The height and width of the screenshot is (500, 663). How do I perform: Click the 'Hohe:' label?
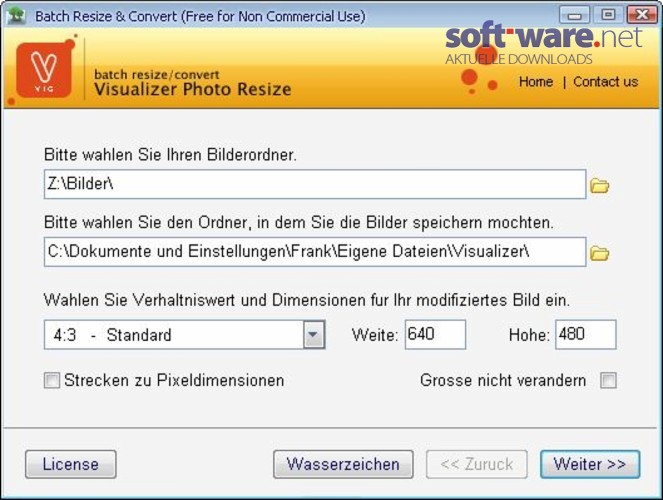click(529, 335)
